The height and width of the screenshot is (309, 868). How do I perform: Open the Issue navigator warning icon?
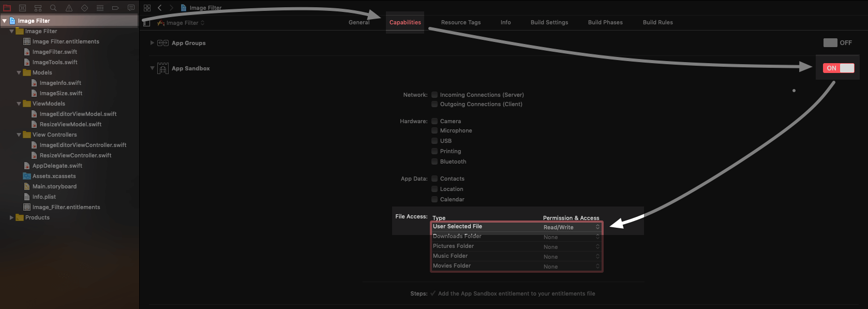69,8
